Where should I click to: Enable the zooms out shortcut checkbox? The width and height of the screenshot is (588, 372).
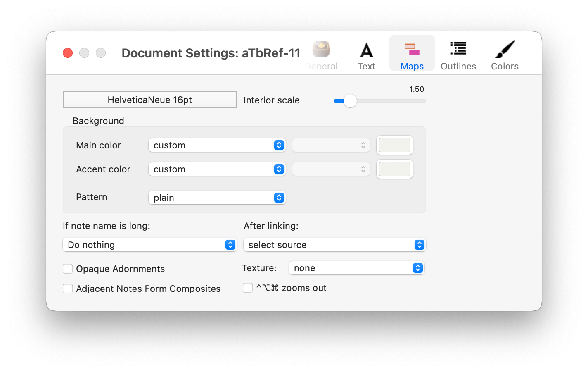click(248, 288)
